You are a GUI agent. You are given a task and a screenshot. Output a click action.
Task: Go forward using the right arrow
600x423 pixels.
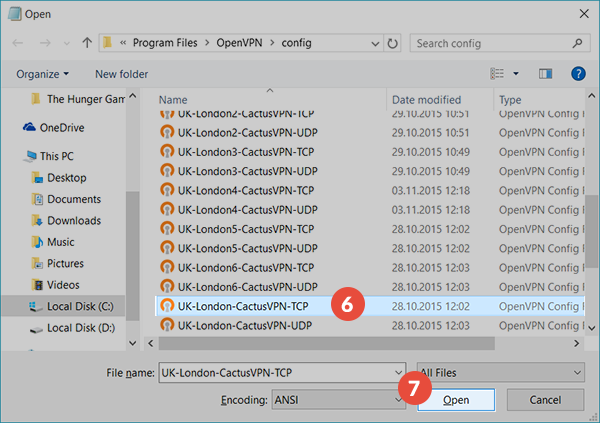tap(45, 43)
